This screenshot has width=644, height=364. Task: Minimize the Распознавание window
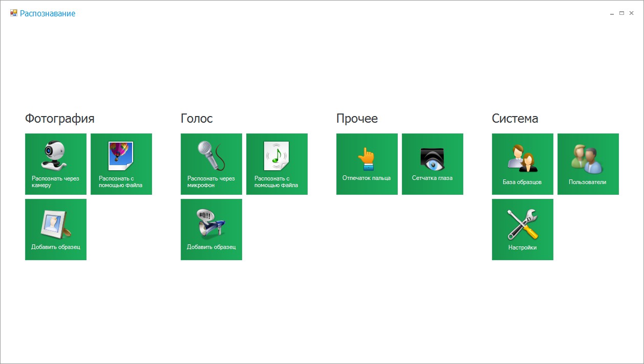point(612,14)
